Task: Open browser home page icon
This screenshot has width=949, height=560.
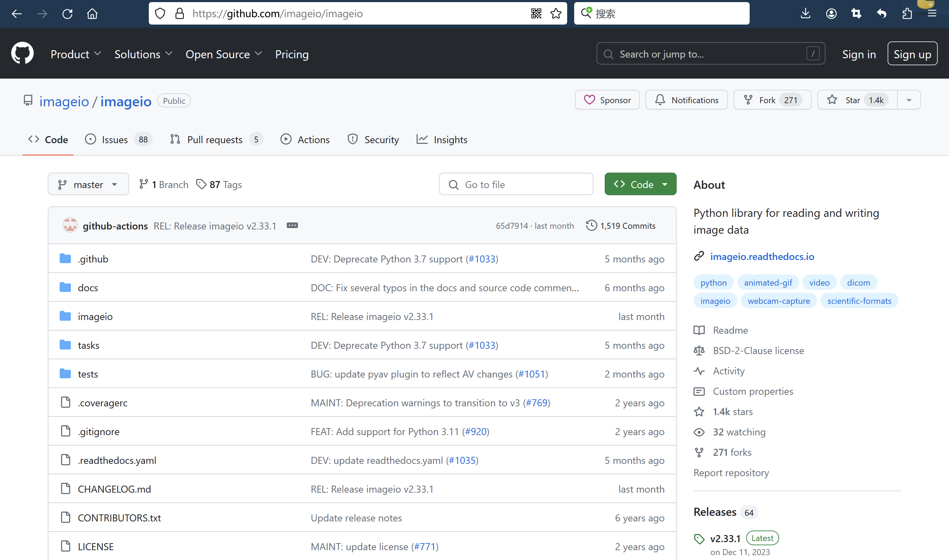Action: point(92,14)
